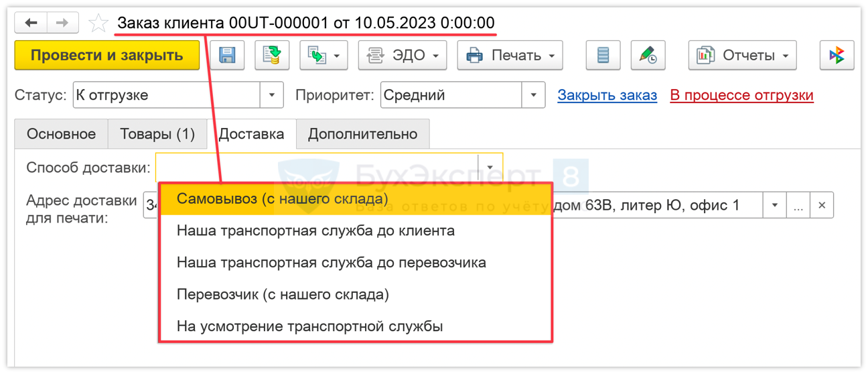Open the create-based-on dropdown button
Viewport: 868px width, 374px height.
click(x=324, y=55)
